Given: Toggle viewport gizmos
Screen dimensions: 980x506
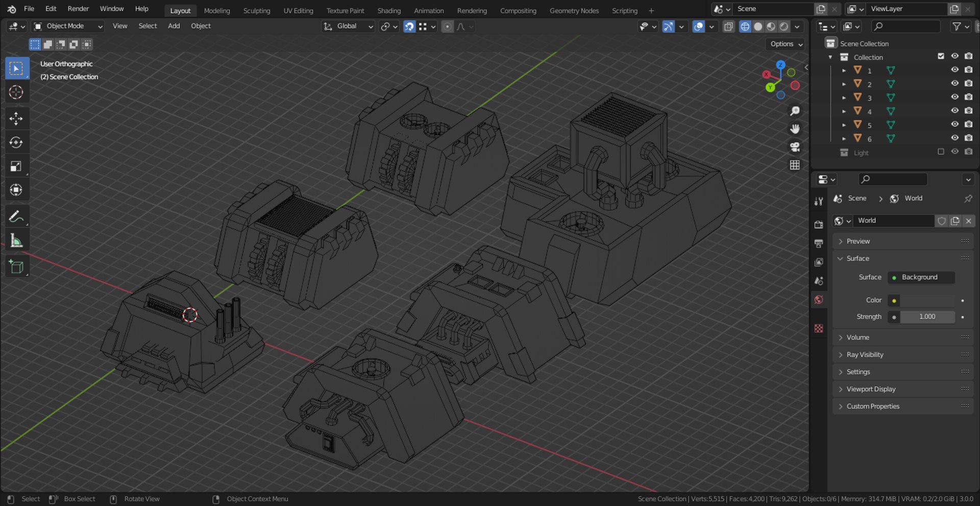Looking at the screenshot, I should pos(668,27).
